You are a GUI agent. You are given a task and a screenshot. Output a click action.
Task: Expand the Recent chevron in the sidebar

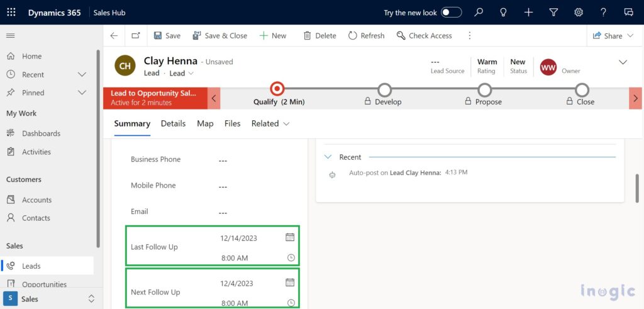point(82,74)
